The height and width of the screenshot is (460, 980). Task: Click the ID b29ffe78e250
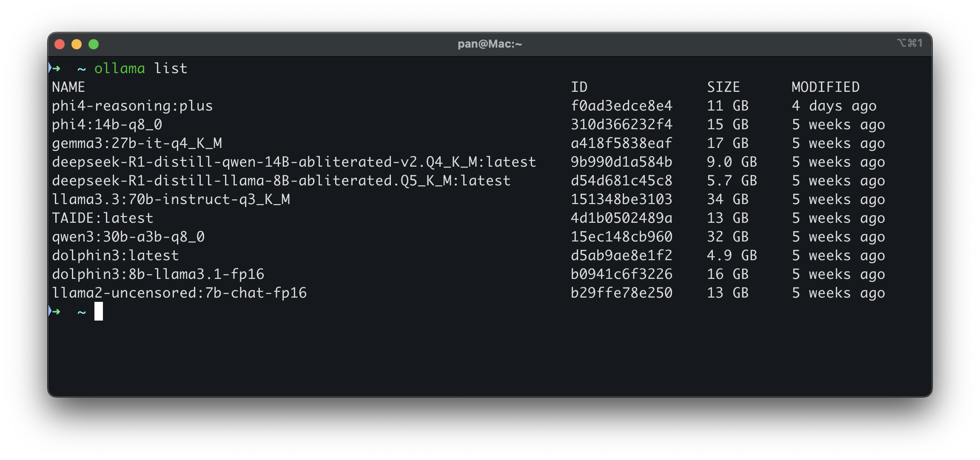pos(621,293)
